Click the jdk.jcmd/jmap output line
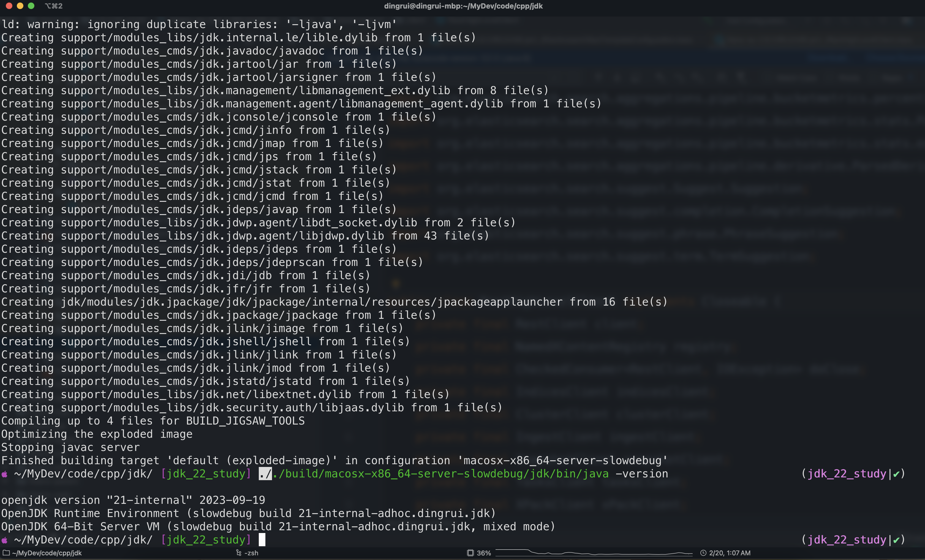Screen dimensions: 925x560 pyautogui.click(x=192, y=143)
